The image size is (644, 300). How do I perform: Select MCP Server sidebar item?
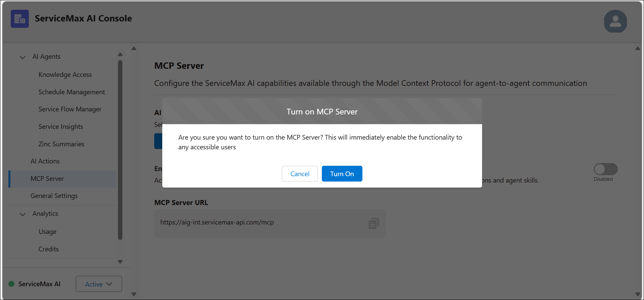(62, 179)
